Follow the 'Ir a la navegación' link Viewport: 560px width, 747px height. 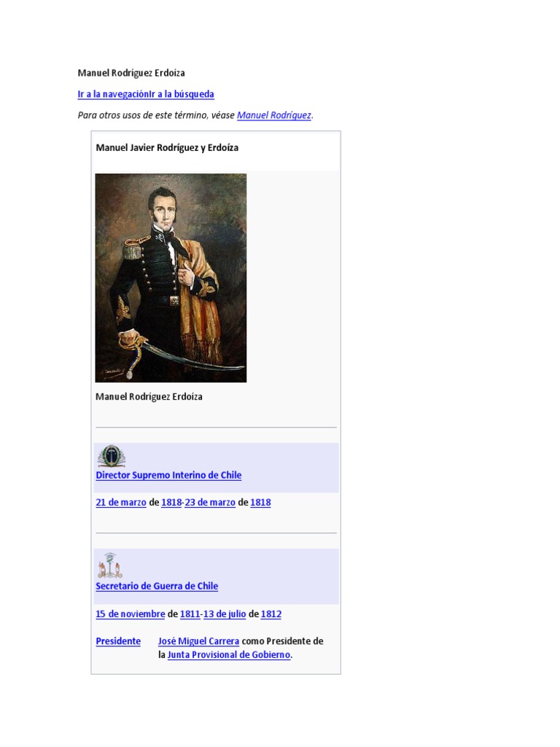tap(113, 94)
